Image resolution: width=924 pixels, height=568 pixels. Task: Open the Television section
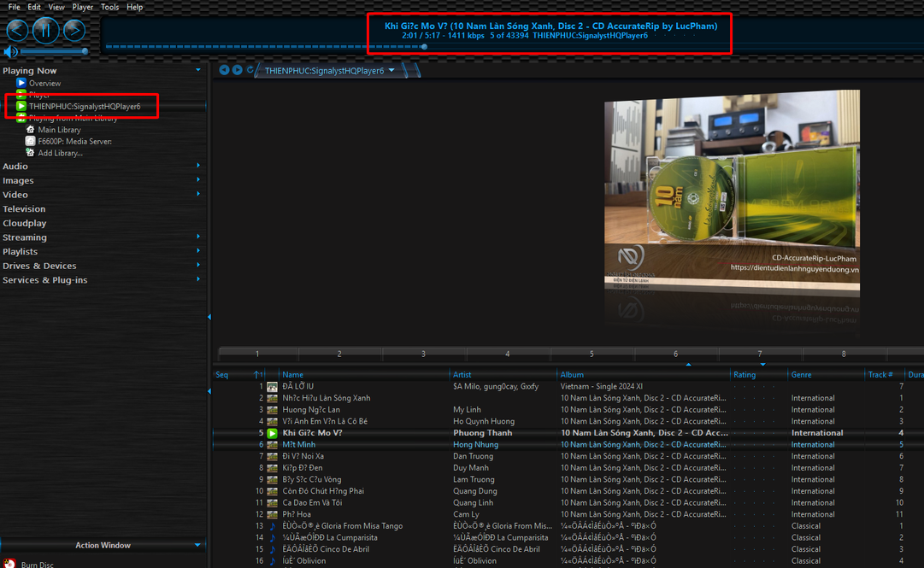[x=24, y=209]
